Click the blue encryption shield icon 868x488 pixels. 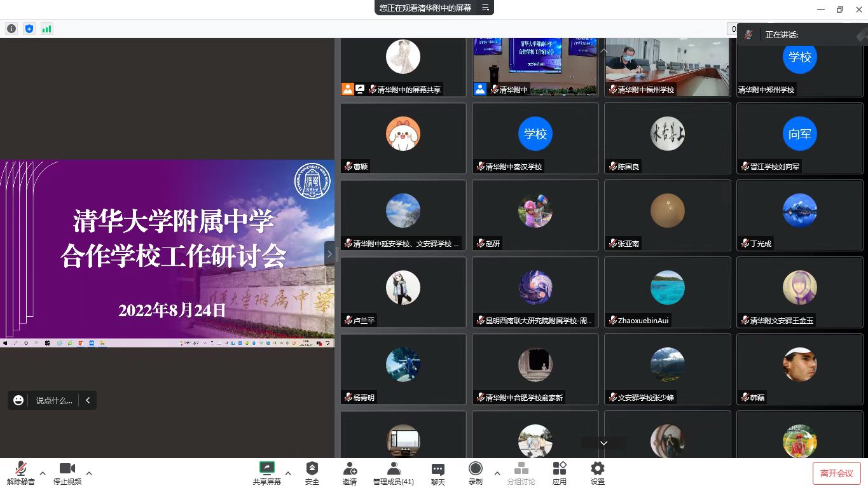point(29,29)
